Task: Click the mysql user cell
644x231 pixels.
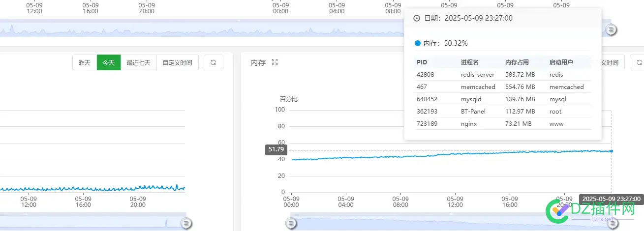Action: [x=558, y=99]
